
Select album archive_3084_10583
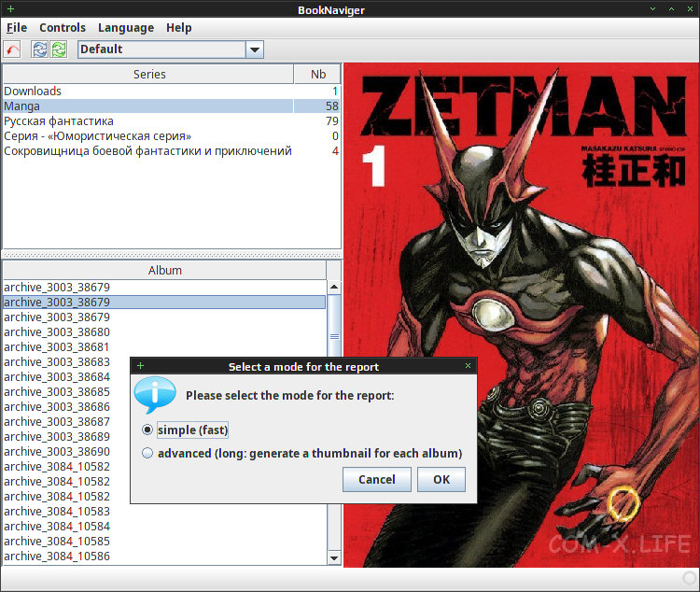coord(164,511)
